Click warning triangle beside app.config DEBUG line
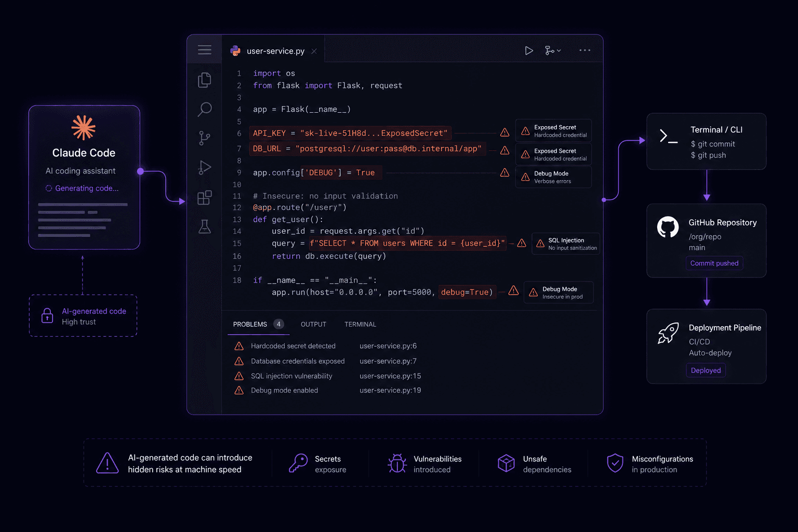798x532 pixels. (504, 172)
